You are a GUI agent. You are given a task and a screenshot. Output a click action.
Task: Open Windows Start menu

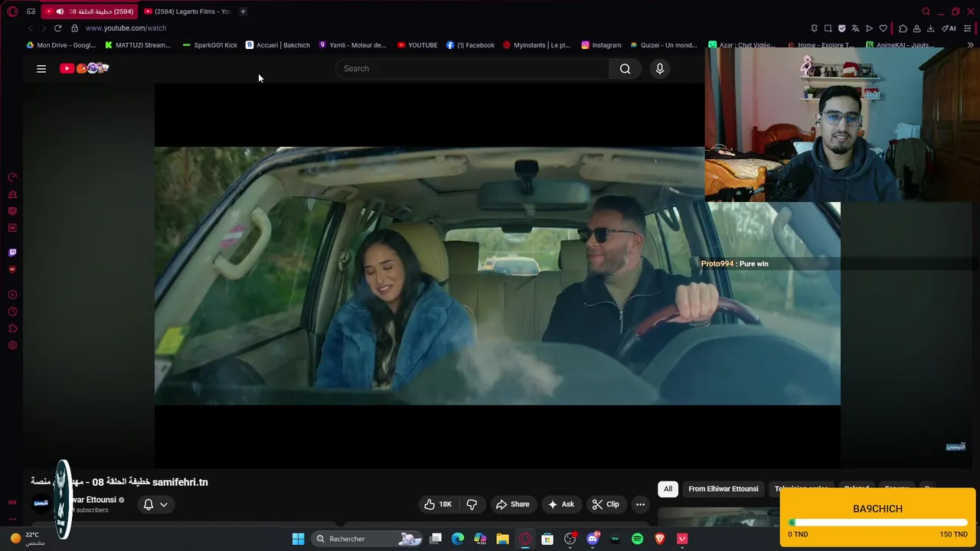click(298, 539)
